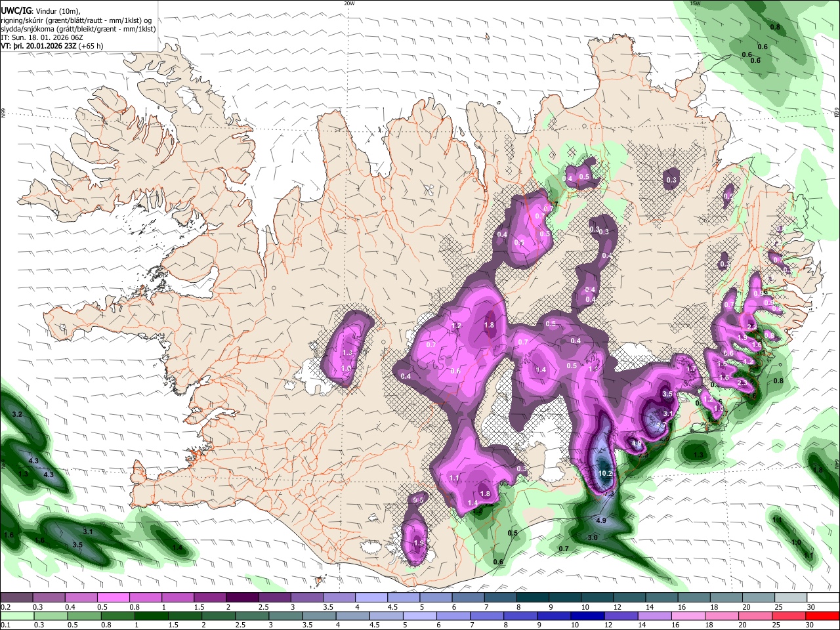Click the 15W longitude label
Screen dimensions: 840x630
coord(696,3)
